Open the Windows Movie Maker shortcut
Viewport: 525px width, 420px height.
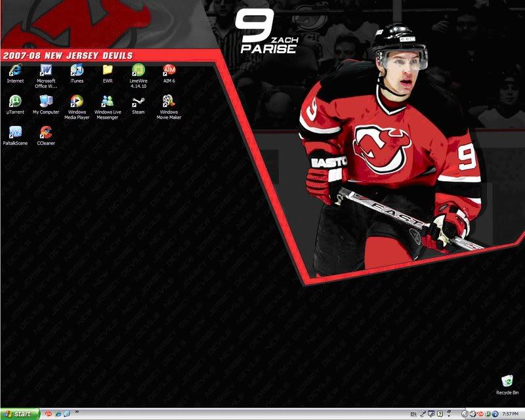(x=169, y=107)
